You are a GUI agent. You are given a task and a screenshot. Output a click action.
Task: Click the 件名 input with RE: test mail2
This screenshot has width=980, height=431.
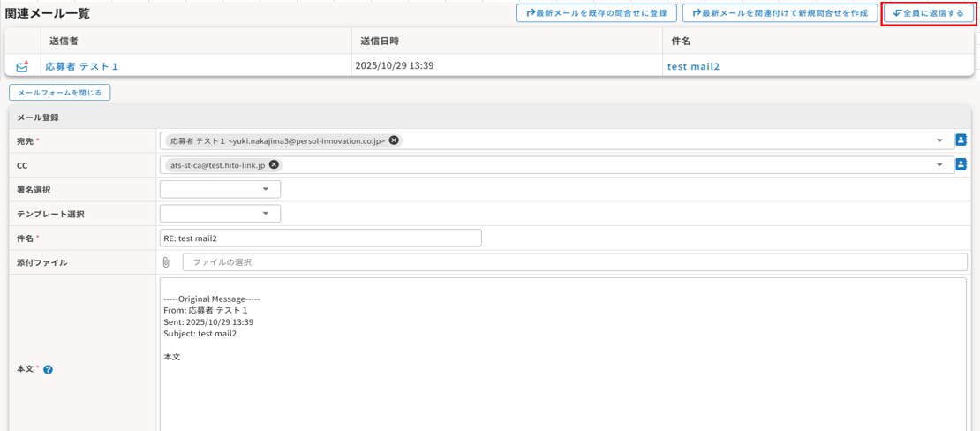(x=320, y=238)
